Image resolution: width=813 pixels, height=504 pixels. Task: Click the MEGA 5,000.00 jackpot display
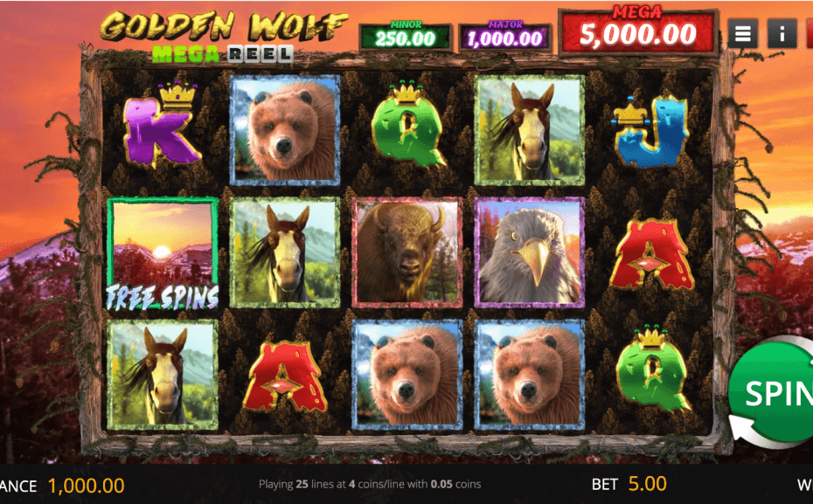coord(638,31)
